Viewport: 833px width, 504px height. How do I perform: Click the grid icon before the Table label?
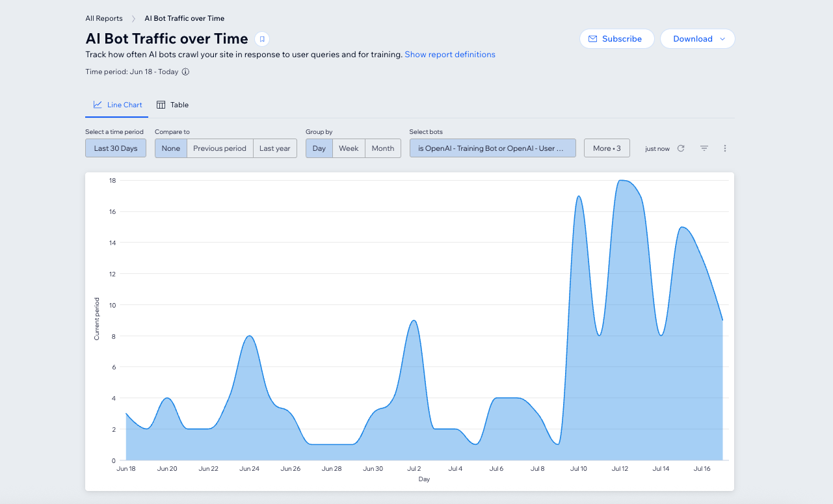click(x=160, y=104)
